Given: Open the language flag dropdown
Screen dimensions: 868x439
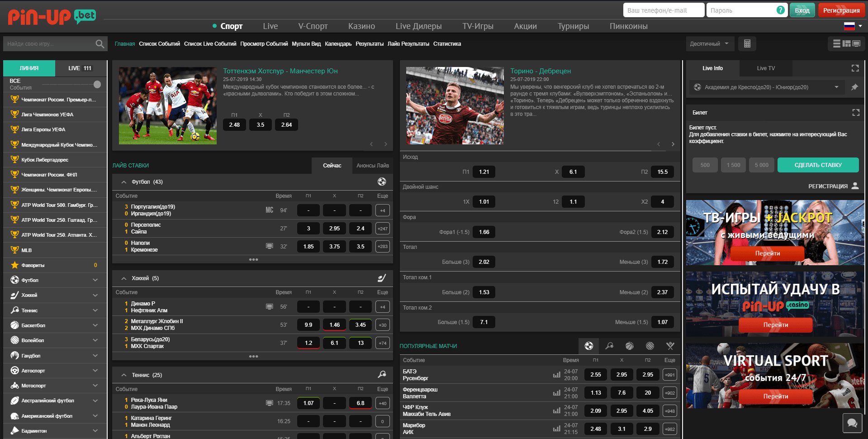Looking at the screenshot, I should click(853, 26).
